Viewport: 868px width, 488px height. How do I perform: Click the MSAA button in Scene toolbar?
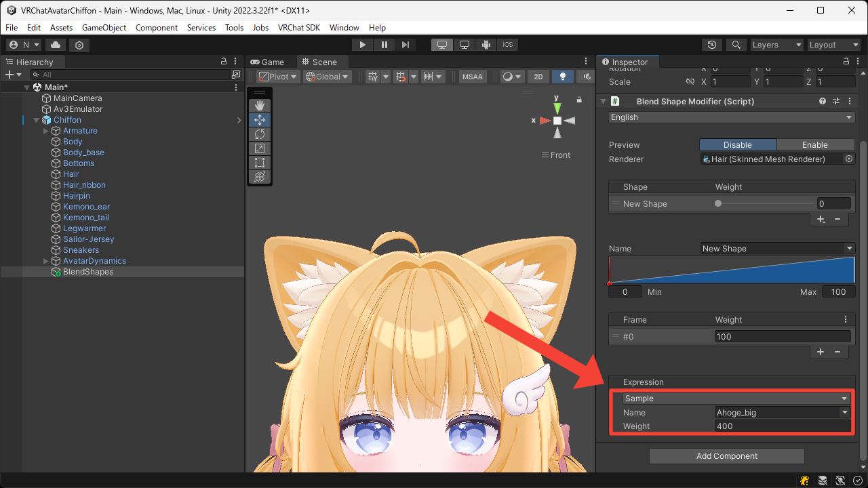pos(473,77)
